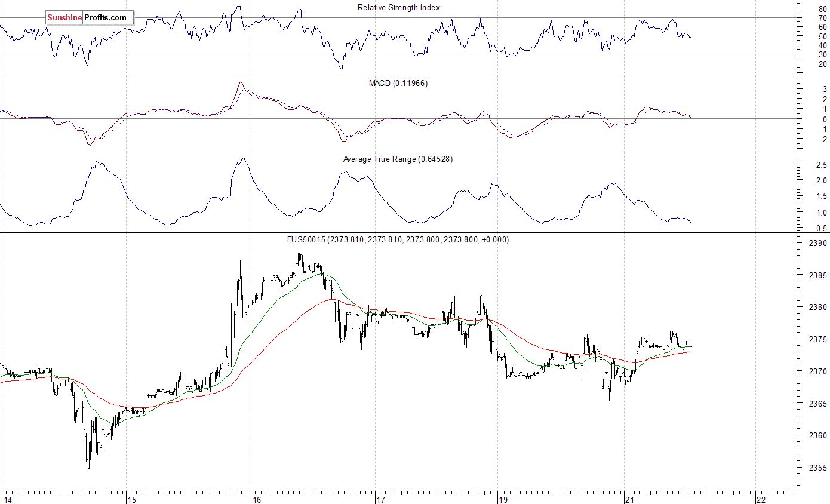The height and width of the screenshot is (504, 830).
Task: Click ATR axis value 2.5
Action: [822, 164]
